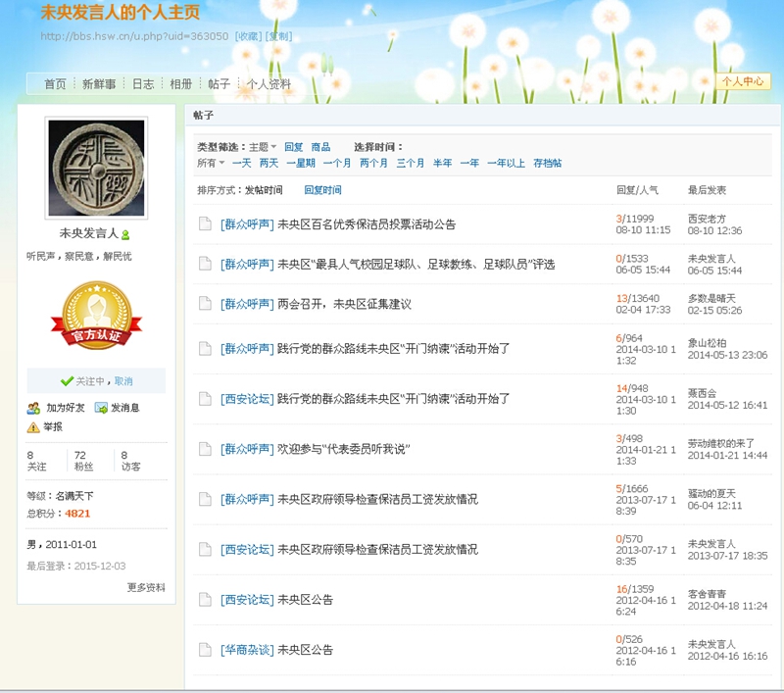Image resolution: width=784 pixels, height=693 pixels.
Task: Expand profile details with 更多资料
Action: coord(146,587)
